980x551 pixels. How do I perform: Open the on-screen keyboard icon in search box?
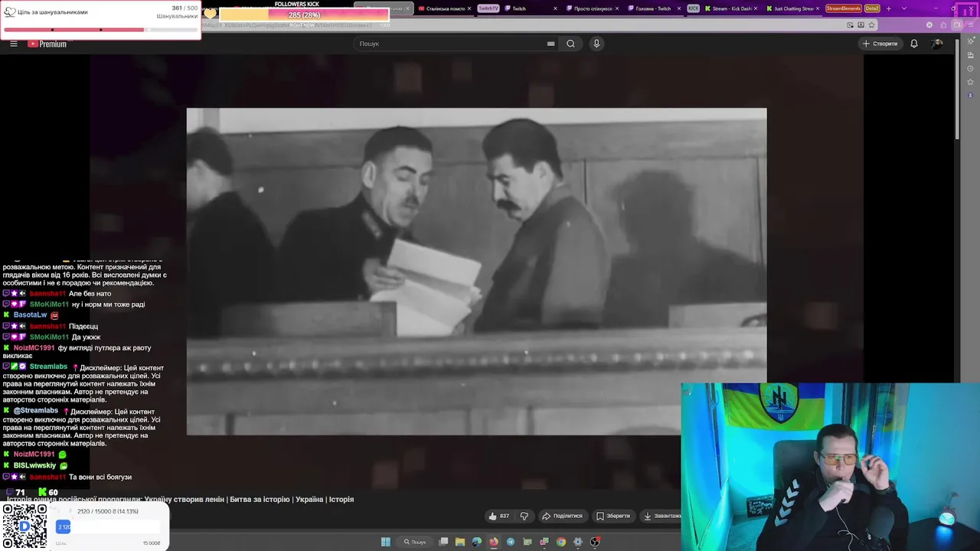click(550, 44)
